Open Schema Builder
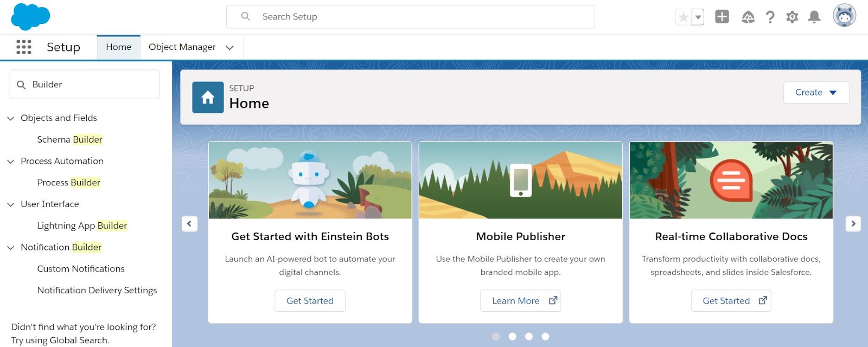Screen dimensions: 868x347 (x=69, y=140)
